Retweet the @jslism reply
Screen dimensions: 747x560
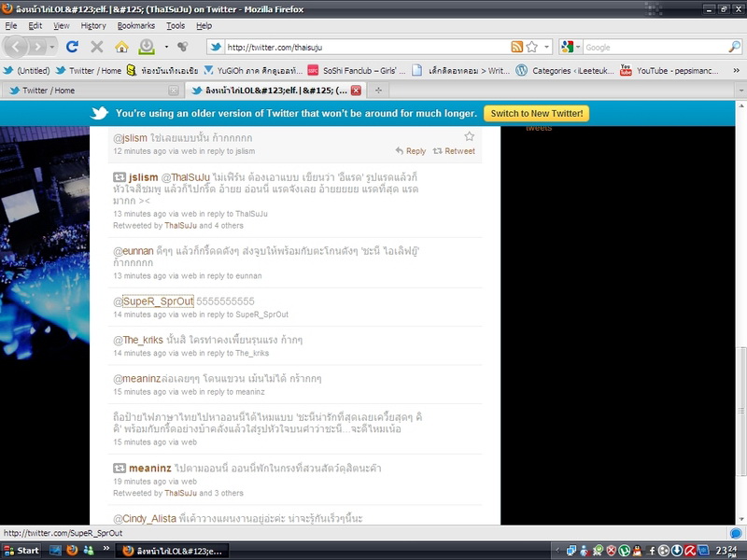tap(454, 151)
